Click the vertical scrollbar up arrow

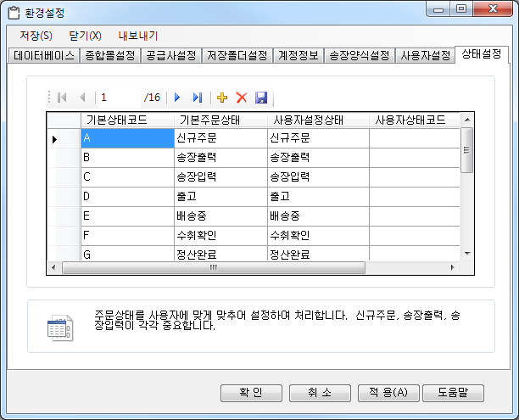467,120
